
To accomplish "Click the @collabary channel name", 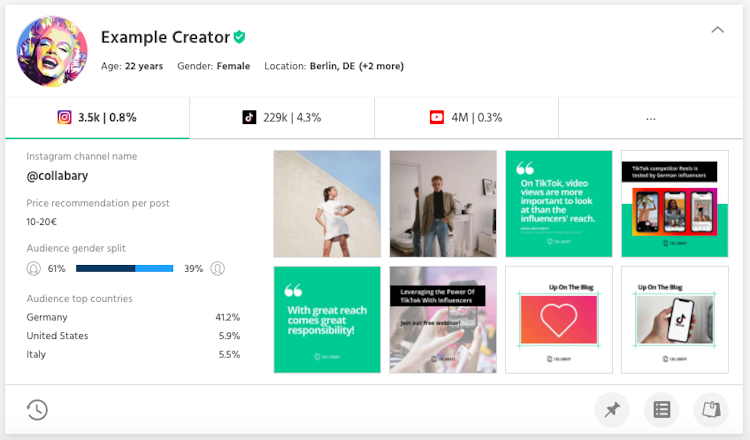I will coord(56,177).
